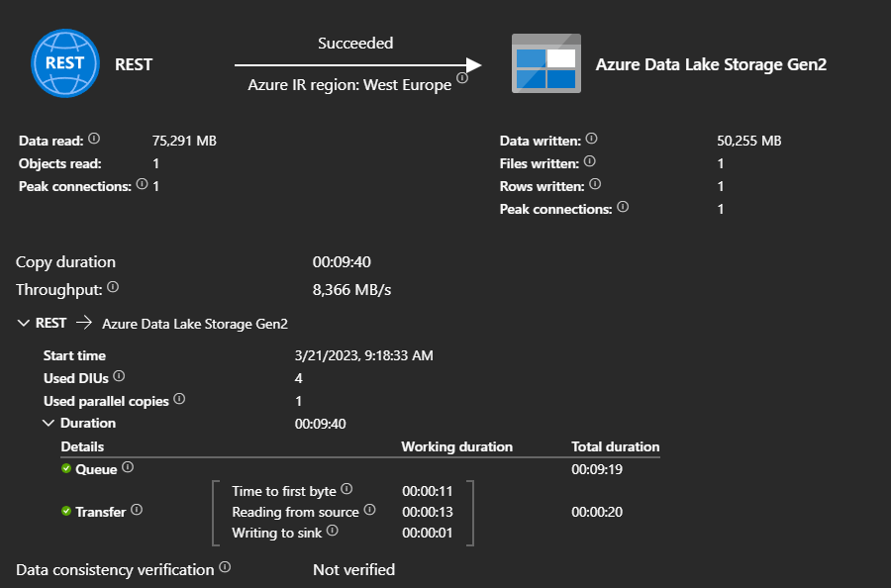The height and width of the screenshot is (588, 891).
Task: Collapse the REST to Azure Data Lake section
Action: pyautogui.click(x=24, y=324)
